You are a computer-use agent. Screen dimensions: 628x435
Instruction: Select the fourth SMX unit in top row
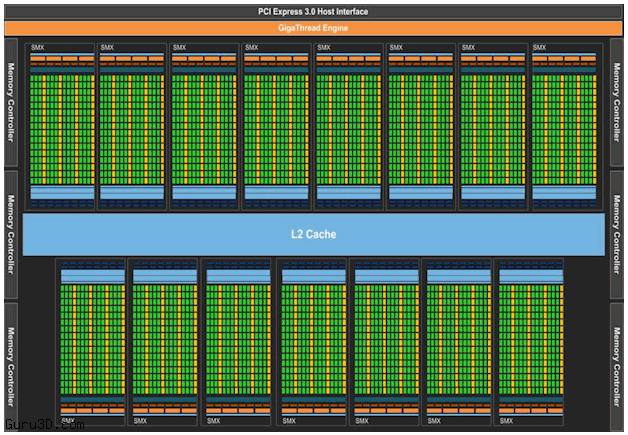[276, 126]
